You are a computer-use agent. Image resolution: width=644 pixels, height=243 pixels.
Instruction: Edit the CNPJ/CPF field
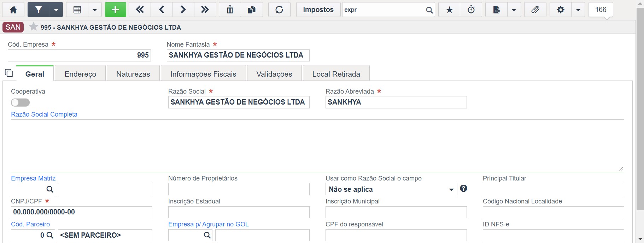(x=82, y=212)
